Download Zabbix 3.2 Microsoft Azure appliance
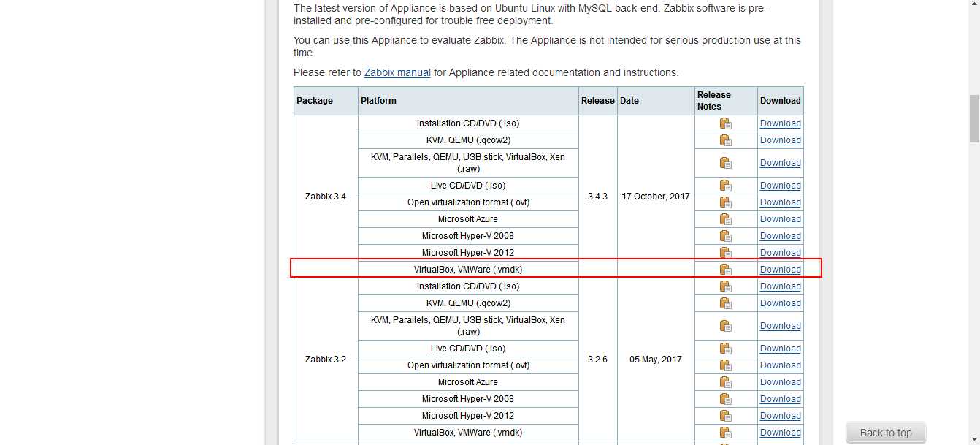The width and height of the screenshot is (980, 445). point(780,382)
